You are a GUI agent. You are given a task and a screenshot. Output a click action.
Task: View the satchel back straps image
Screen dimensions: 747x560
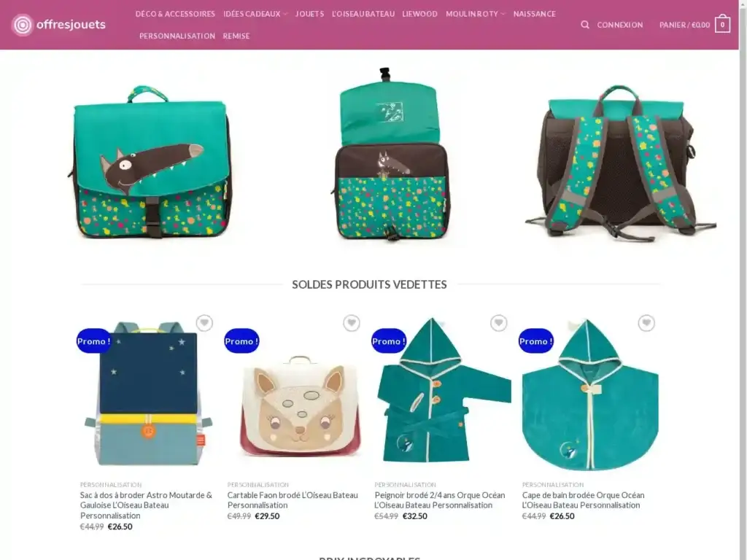coord(620,162)
